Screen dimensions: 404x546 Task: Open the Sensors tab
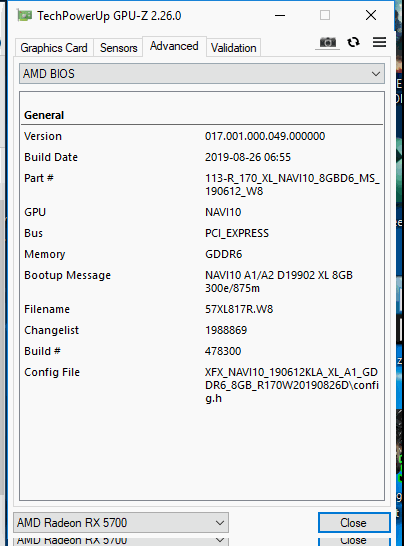pos(118,48)
